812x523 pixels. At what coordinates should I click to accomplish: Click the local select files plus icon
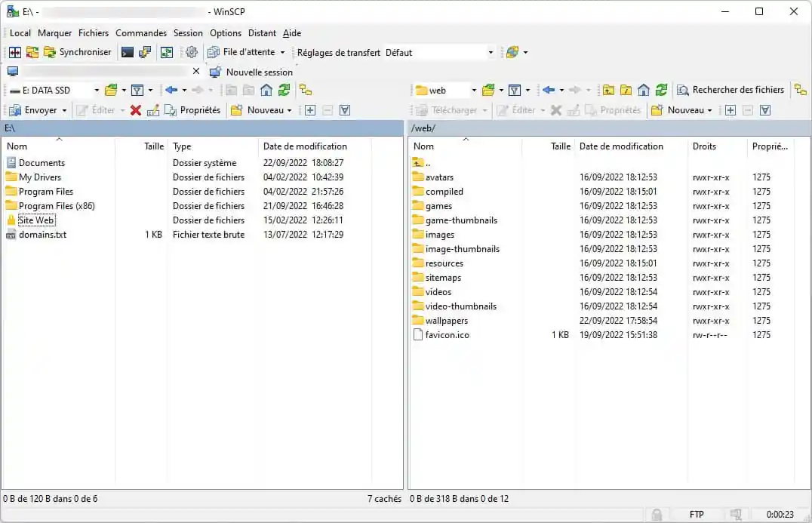tap(310, 110)
